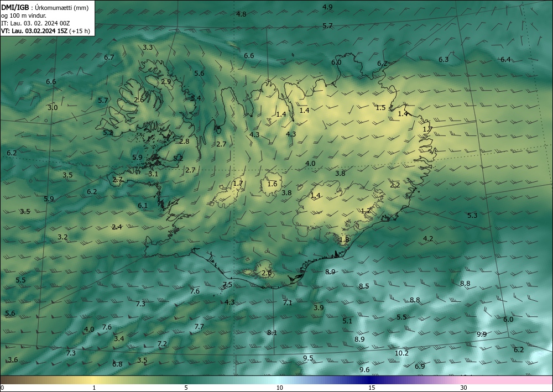
Task: Click the map value 1.5
Action: (380, 108)
